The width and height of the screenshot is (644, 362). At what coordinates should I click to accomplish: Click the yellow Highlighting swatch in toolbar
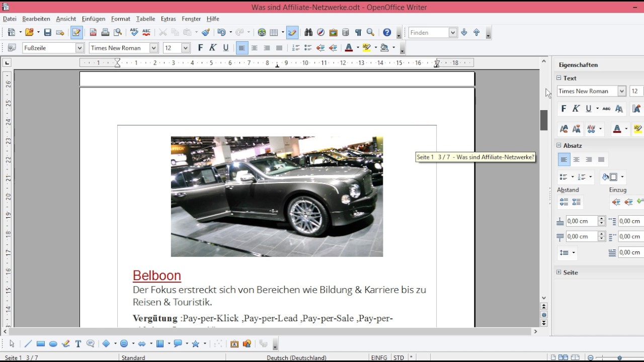pos(366,48)
